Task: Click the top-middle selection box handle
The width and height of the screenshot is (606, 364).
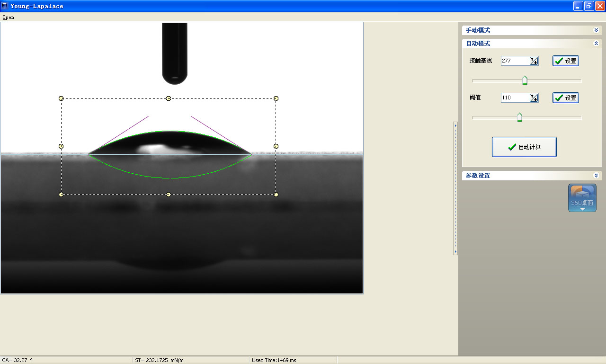Action: pos(169,98)
